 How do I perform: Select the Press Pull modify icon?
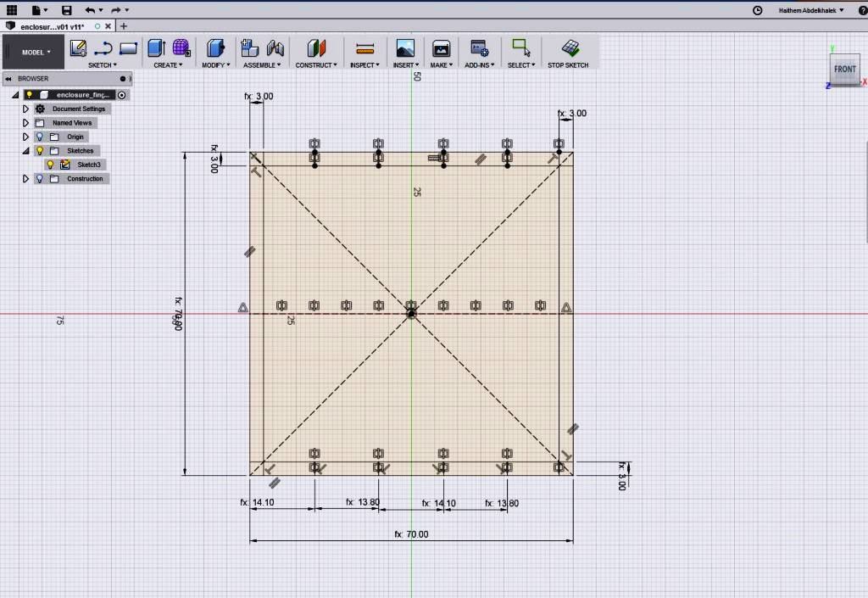(x=215, y=48)
